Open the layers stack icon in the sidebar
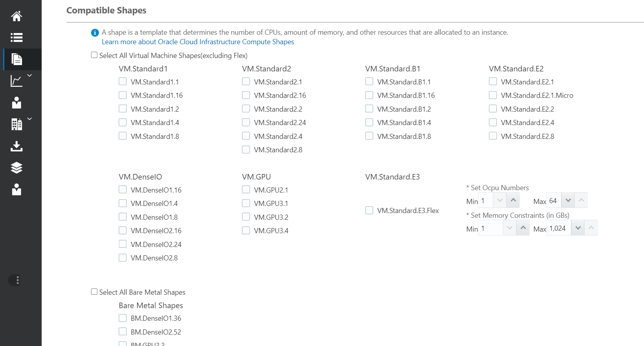This screenshot has height=346, width=644. (16, 168)
